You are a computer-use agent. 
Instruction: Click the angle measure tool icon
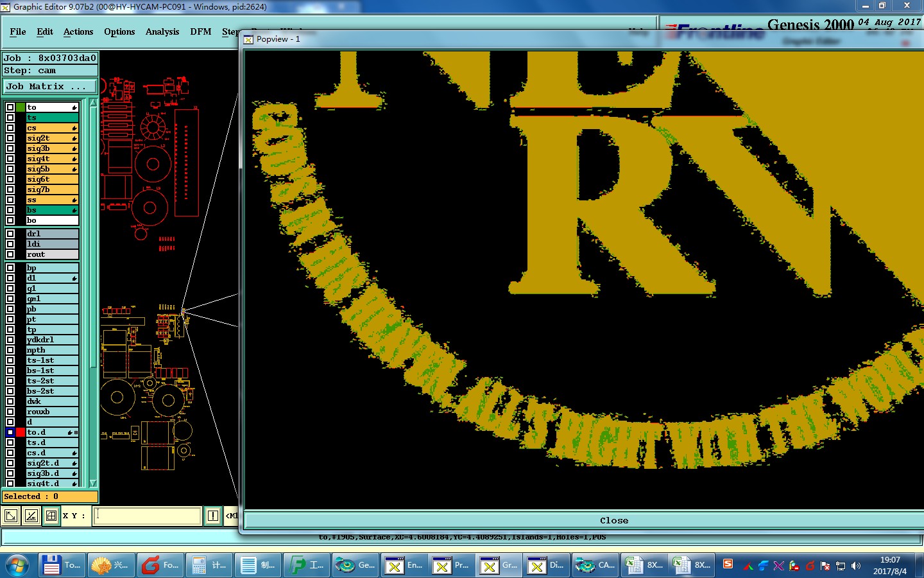point(31,516)
